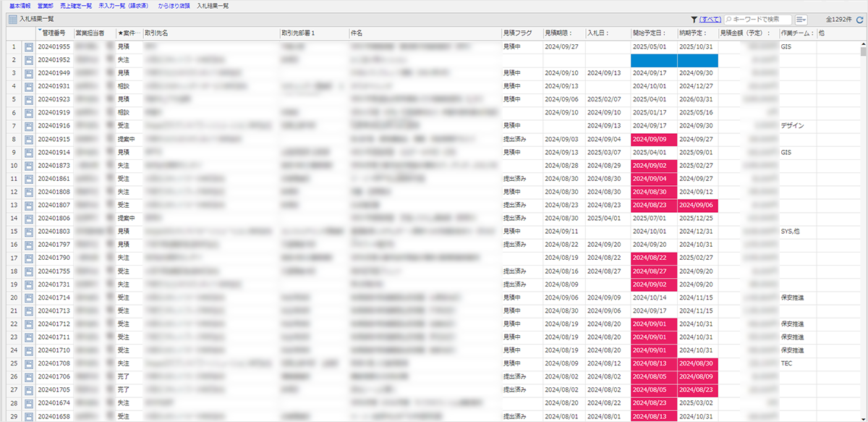Image resolution: width=868 pixels, height=422 pixels.
Task: Click the grid icon beside 入札結果一覧 title
Action: 12,20
